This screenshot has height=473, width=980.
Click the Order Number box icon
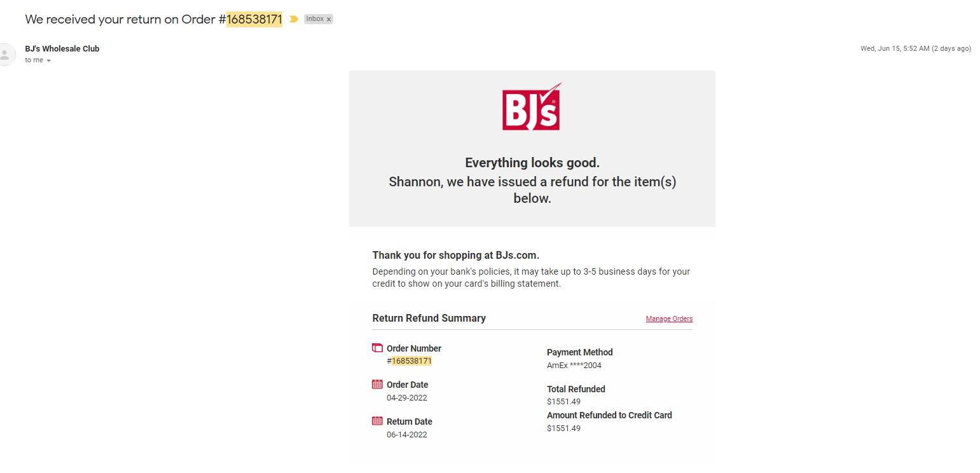tap(377, 348)
